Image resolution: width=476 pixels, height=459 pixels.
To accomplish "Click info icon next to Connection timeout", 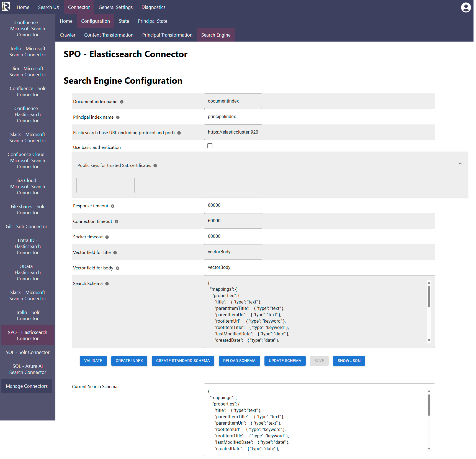I will coord(117,222).
